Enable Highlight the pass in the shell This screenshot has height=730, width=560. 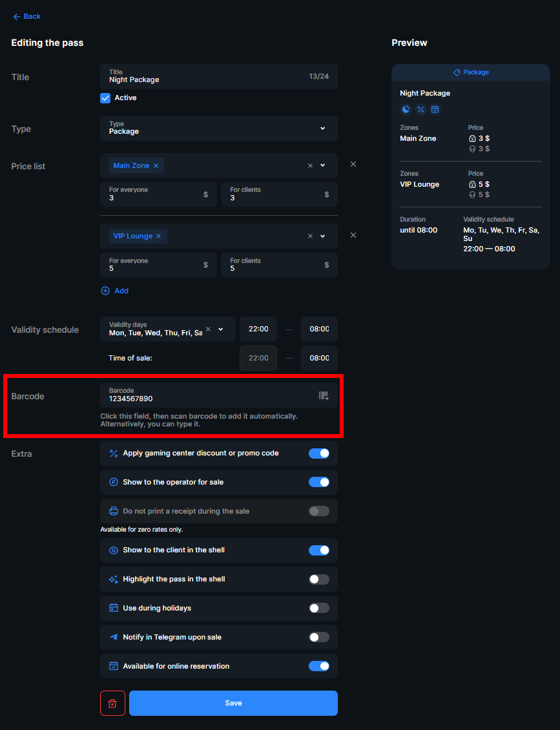(319, 579)
